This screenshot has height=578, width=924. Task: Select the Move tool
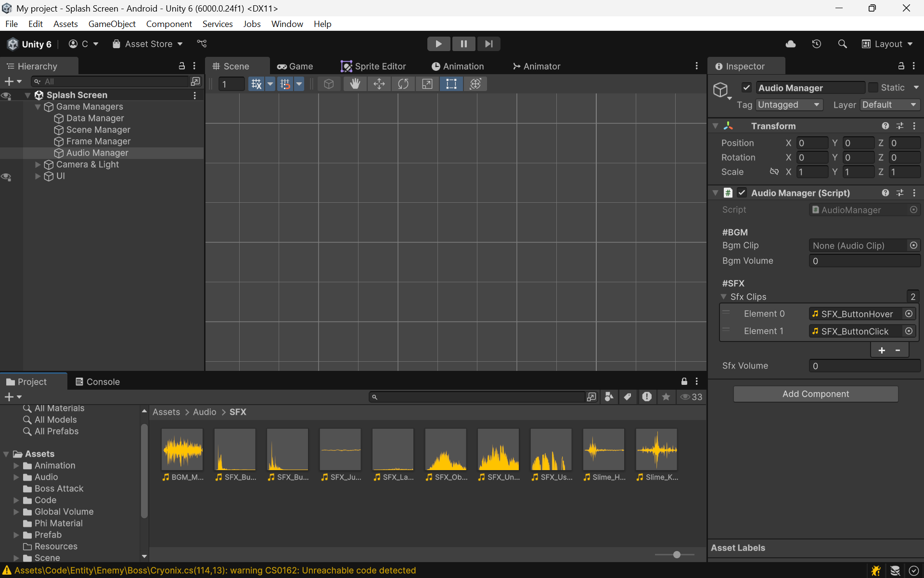[379, 84]
